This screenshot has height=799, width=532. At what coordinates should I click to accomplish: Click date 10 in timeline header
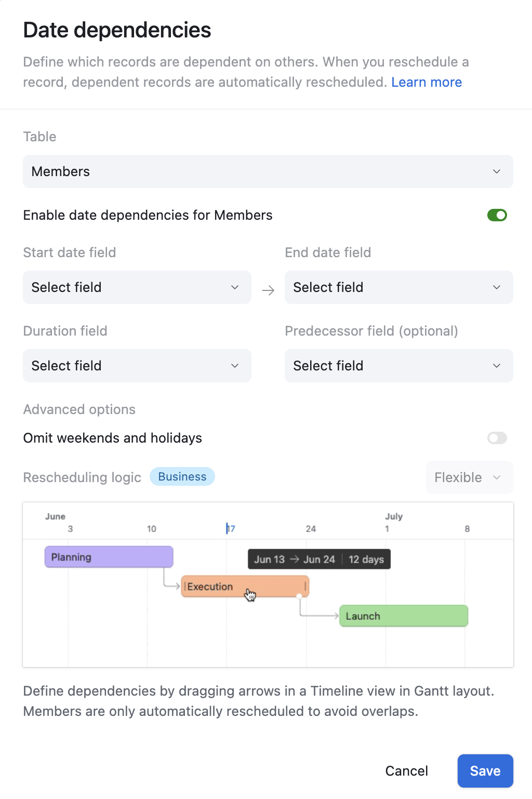pyautogui.click(x=152, y=529)
